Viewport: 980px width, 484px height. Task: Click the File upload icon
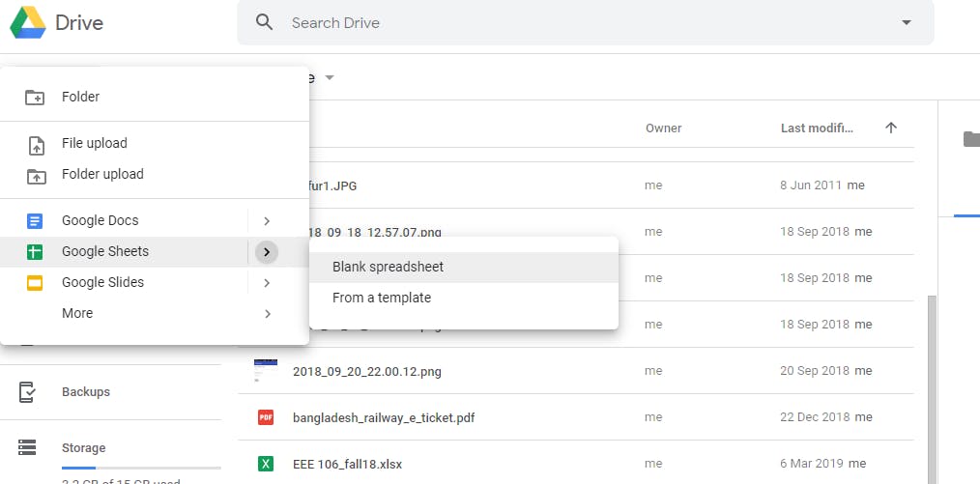coord(35,144)
